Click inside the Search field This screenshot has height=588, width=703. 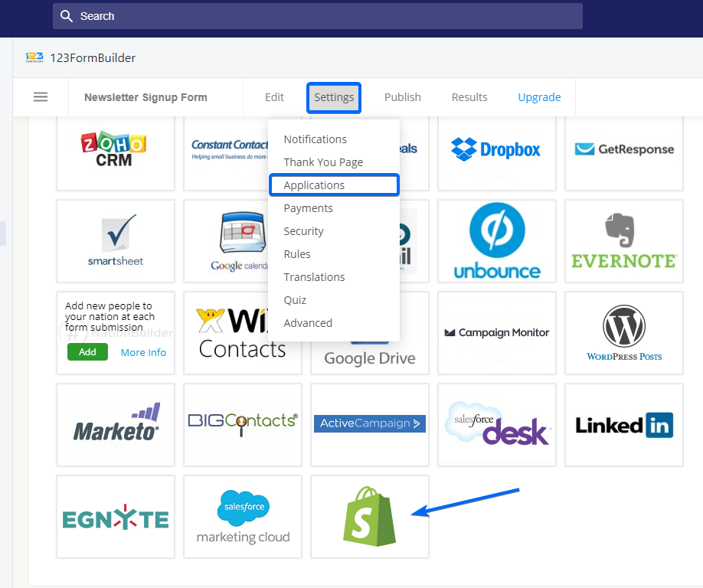pyautogui.click(x=317, y=15)
